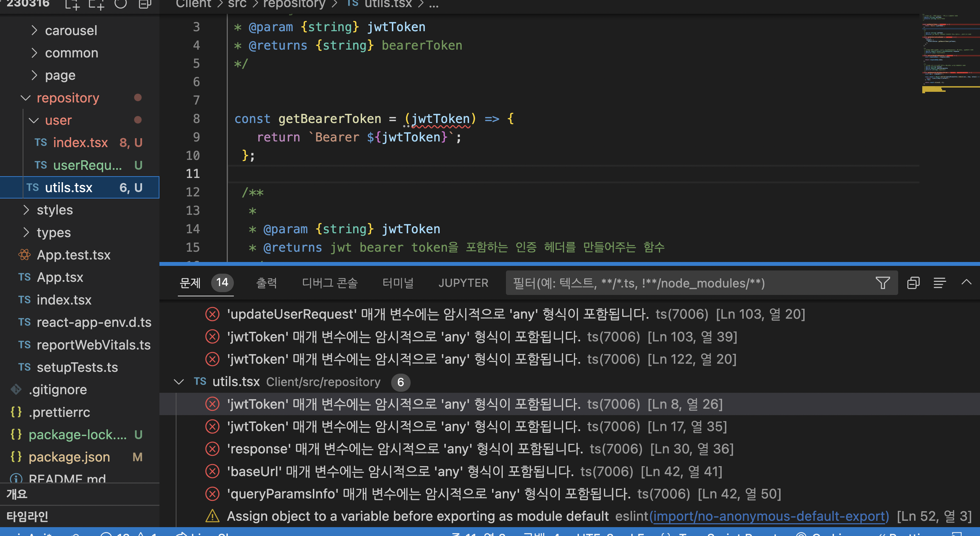Click the Refresh Explorer icon

(121, 5)
